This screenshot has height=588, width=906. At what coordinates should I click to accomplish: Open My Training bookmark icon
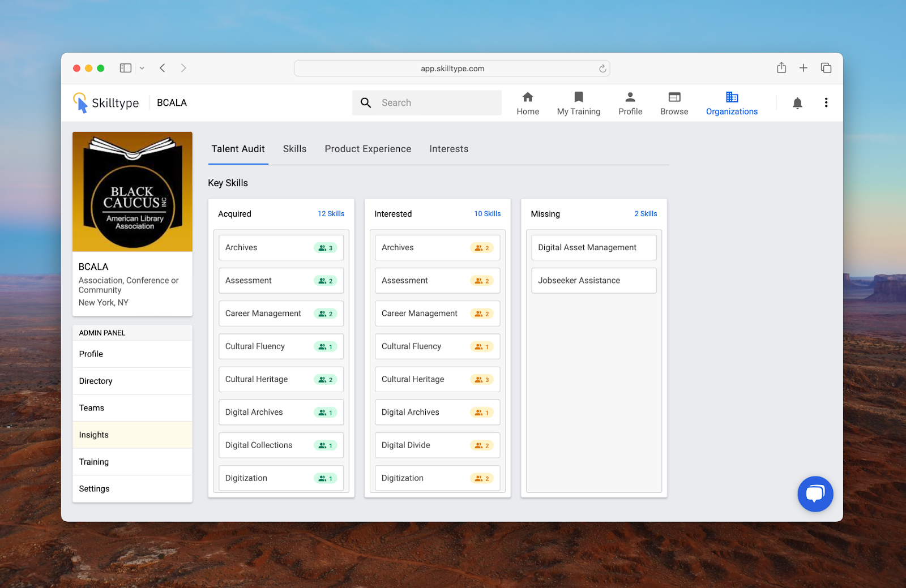[578, 97]
